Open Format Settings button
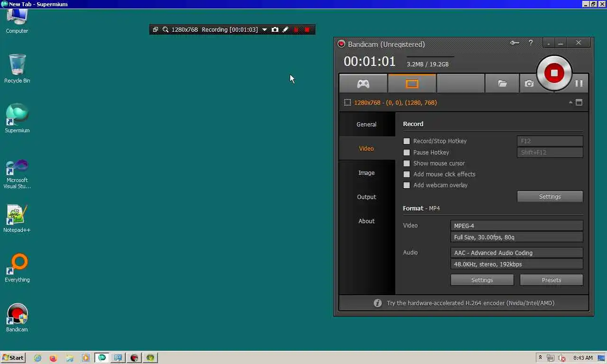This screenshot has height=364, width=607. [482, 280]
